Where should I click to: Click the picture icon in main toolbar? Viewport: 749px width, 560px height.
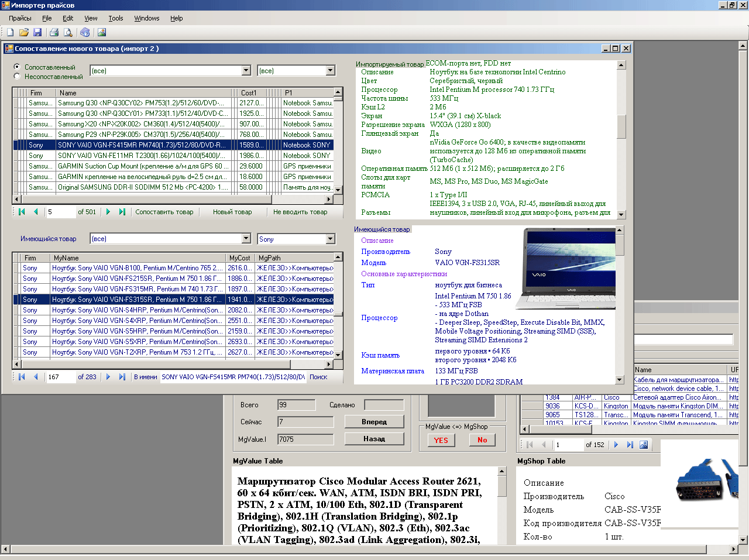102,33
